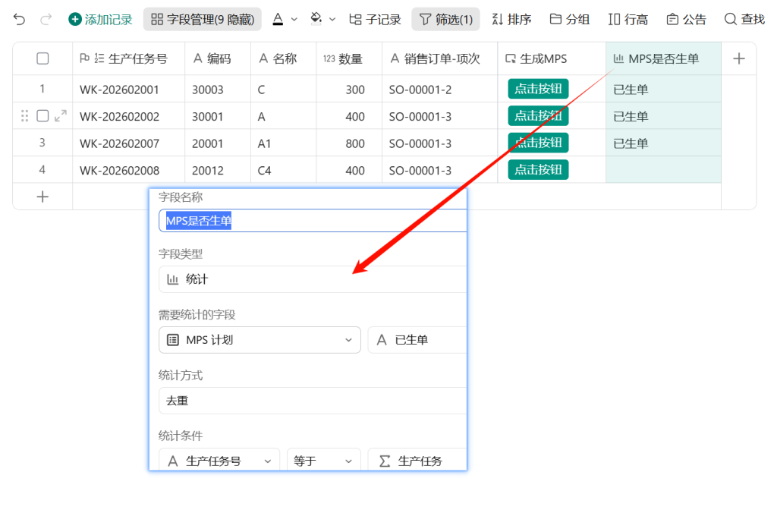This screenshot has height=532, width=777.
Task: Open the 字段类型 统计 type selector
Action: coord(313,279)
